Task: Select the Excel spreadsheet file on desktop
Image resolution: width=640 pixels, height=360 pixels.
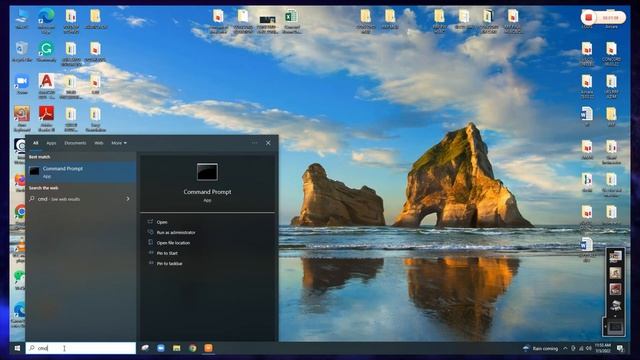Action: point(291,20)
